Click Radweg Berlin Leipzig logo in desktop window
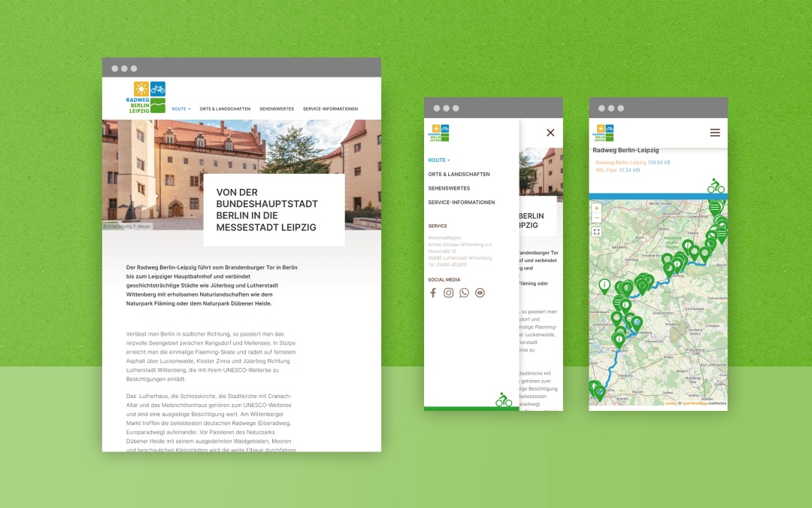The width and height of the screenshot is (812, 508). pos(146,97)
